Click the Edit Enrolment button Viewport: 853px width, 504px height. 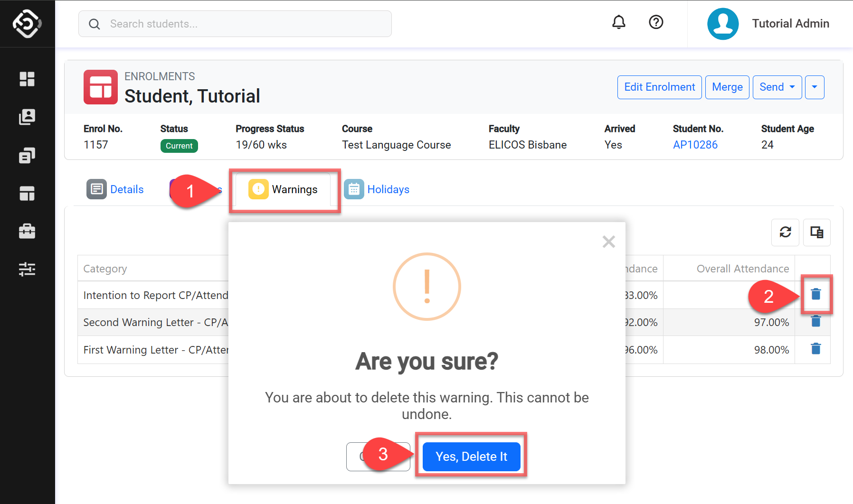[x=659, y=87]
